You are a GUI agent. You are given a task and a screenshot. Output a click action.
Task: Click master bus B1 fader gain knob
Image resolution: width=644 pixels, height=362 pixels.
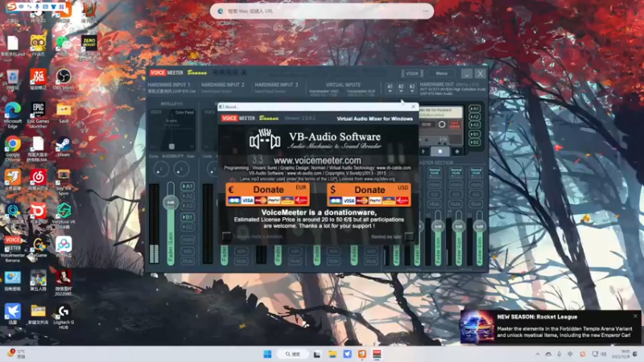459,226
